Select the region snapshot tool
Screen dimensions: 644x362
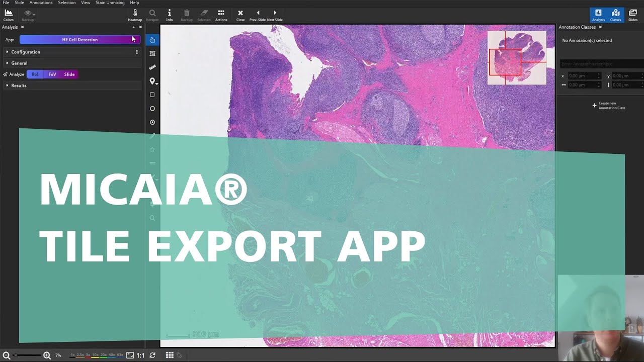(x=152, y=53)
